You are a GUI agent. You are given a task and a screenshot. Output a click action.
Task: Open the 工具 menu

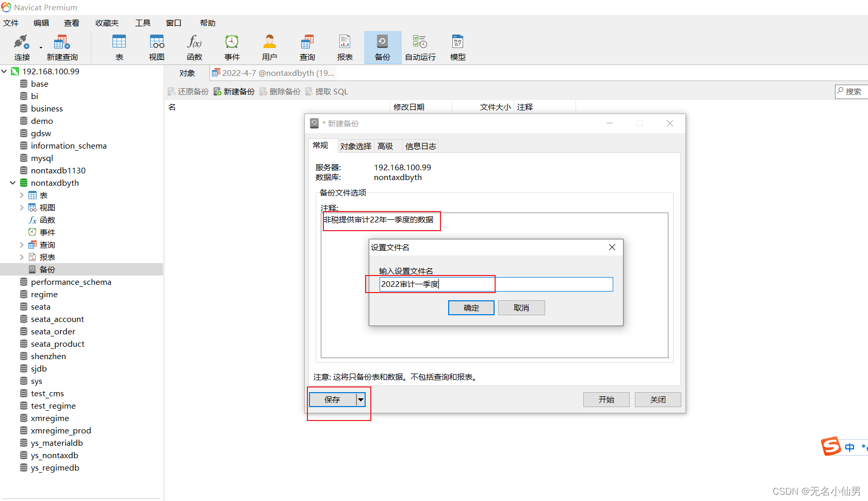(x=143, y=23)
